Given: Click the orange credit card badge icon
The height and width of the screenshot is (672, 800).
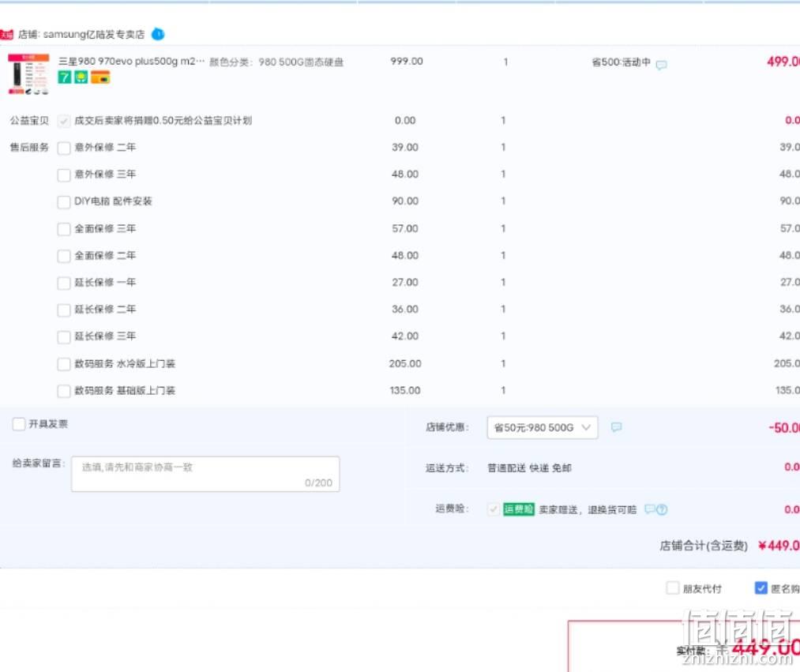Looking at the screenshot, I should [x=100, y=77].
